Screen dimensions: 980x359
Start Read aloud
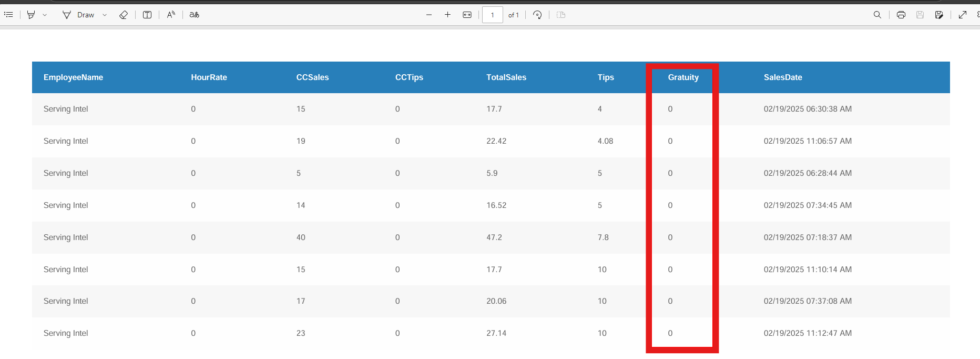(x=171, y=15)
